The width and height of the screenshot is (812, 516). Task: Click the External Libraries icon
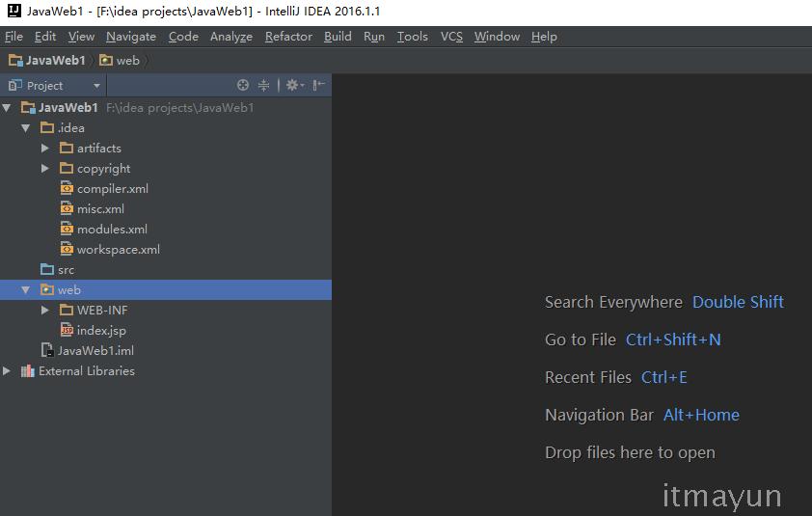click(27, 371)
